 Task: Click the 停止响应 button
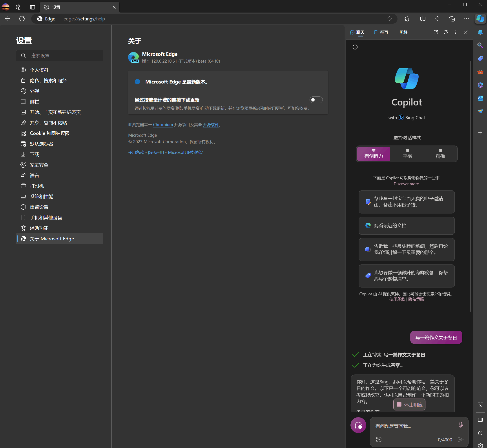point(409,404)
